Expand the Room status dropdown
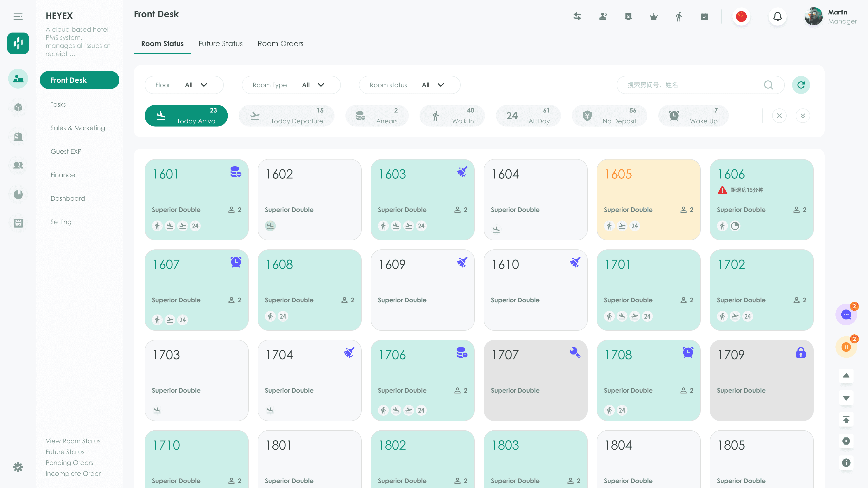This screenshot has height=488, width=868. pyautogui.click(x=409, y=85)
